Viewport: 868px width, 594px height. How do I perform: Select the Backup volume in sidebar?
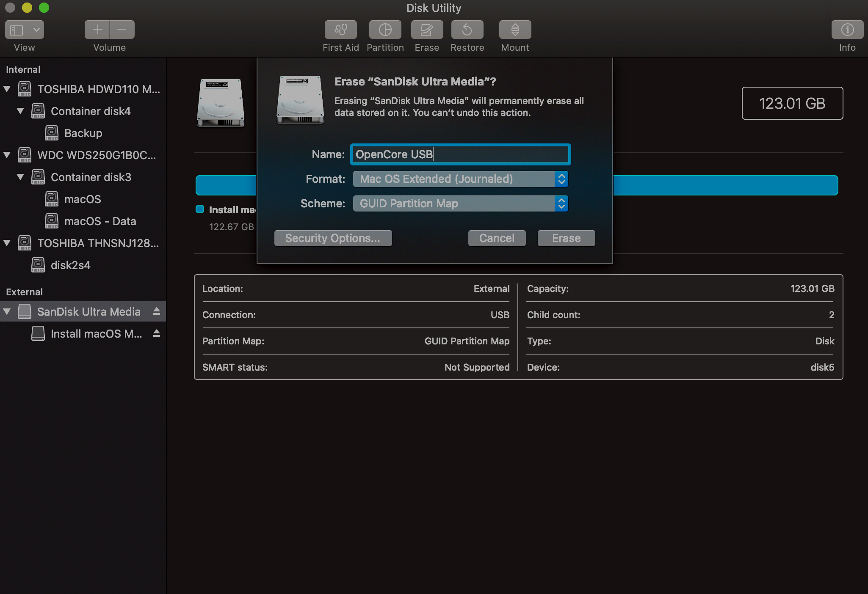pos(83,133)
